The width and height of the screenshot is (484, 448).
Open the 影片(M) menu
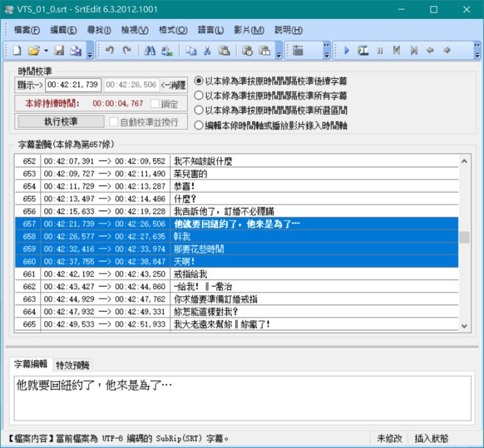(249, 30)
